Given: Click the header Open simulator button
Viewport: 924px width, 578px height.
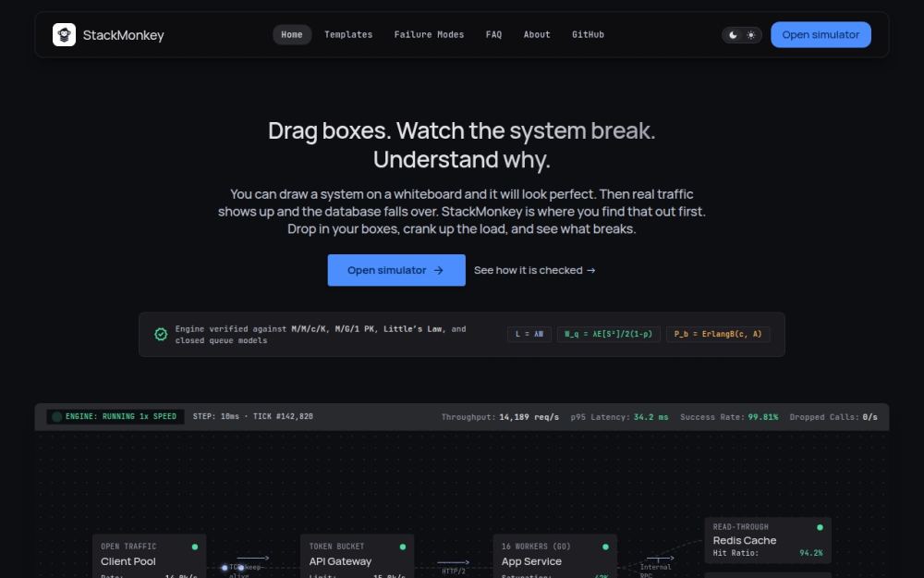Looking at the screenshot, I should point(821,35).
